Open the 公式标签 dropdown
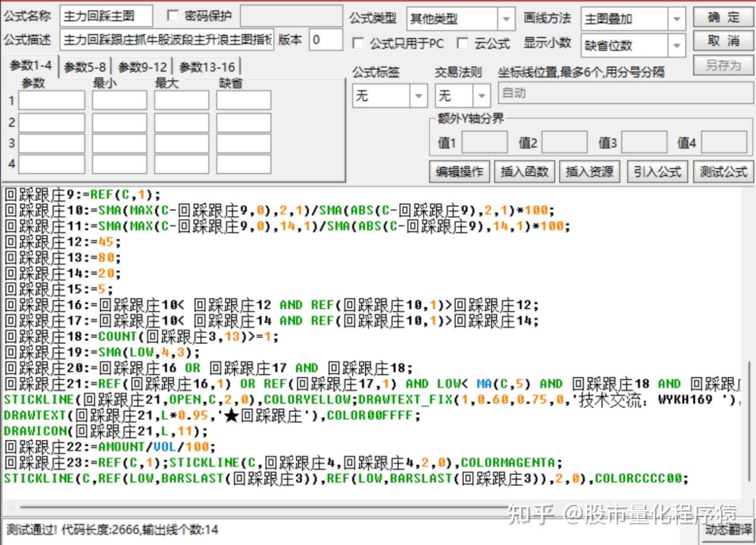 click(x=390, y=95)
